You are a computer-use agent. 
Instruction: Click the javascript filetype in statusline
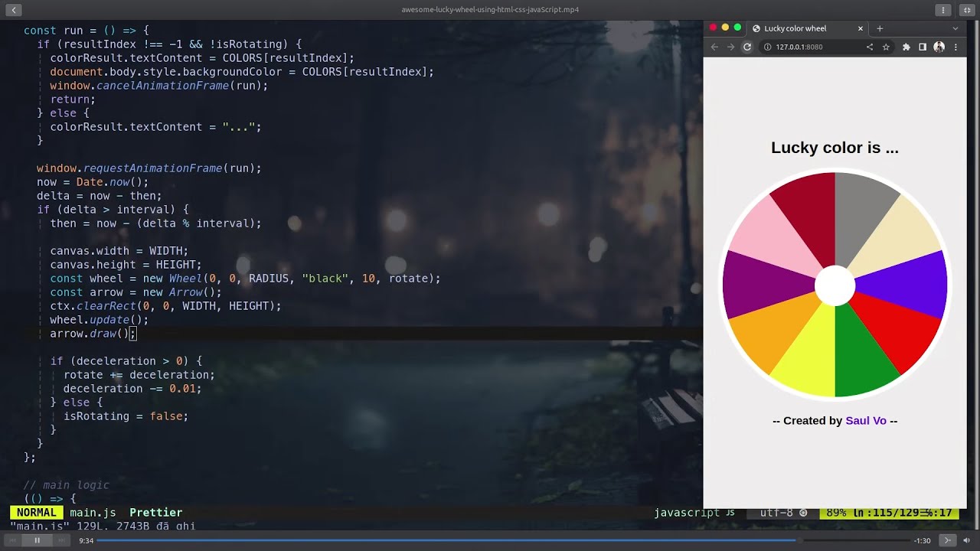(687, 513)
